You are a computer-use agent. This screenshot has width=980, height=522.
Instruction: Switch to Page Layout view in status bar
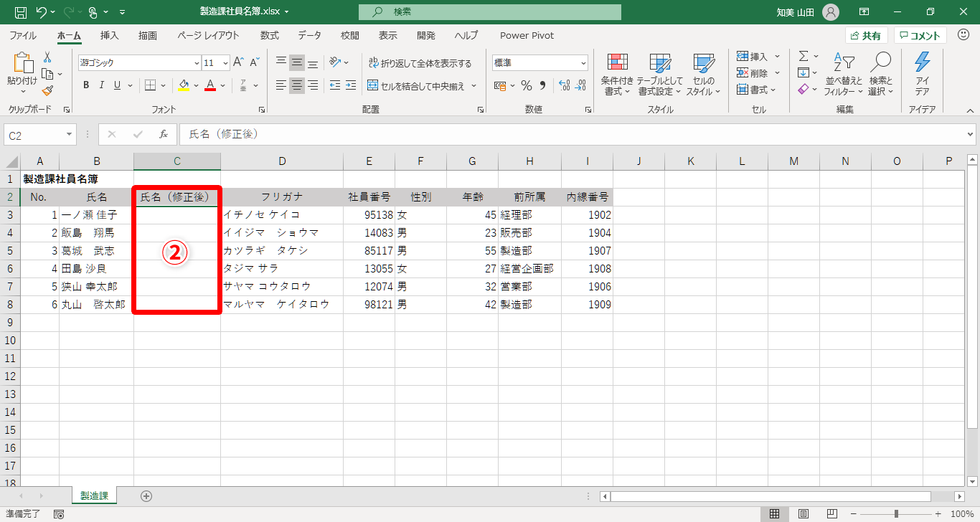pyautogui.click(x=804, y=514)
